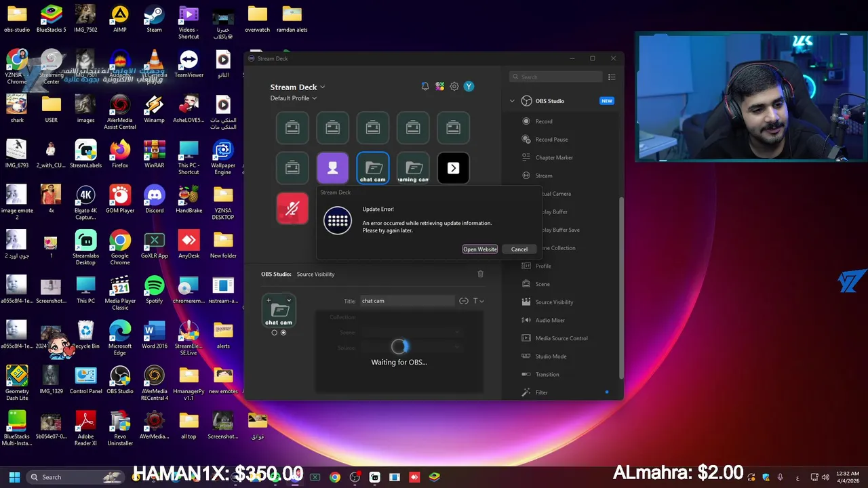Collapse the OBS Studio category

point(512,101)
